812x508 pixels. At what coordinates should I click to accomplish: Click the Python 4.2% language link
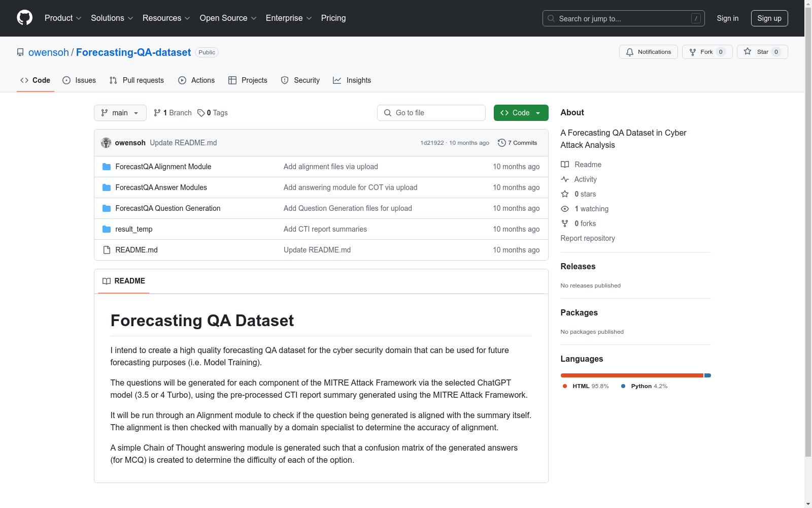coord(644,386)
